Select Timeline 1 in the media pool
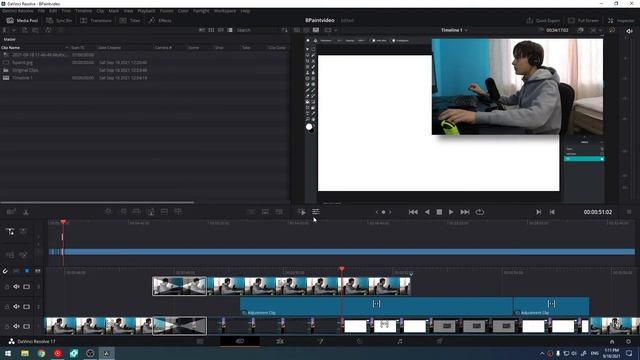 click(x=22, y=78)
